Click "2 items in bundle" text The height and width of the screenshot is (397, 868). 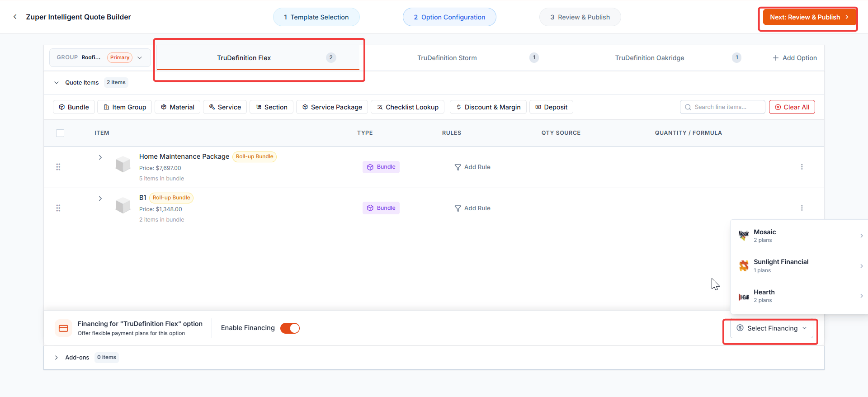pos(161,220)
